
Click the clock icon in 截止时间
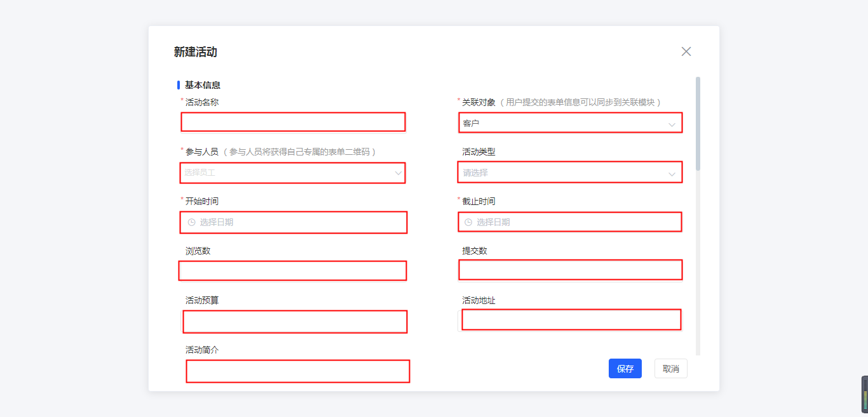(468, 222)
